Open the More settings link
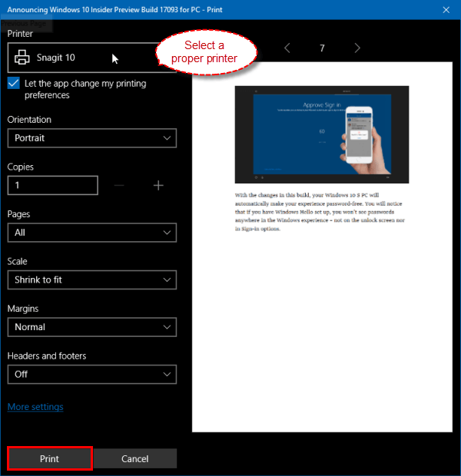The image size is (461, 476). 35,407
